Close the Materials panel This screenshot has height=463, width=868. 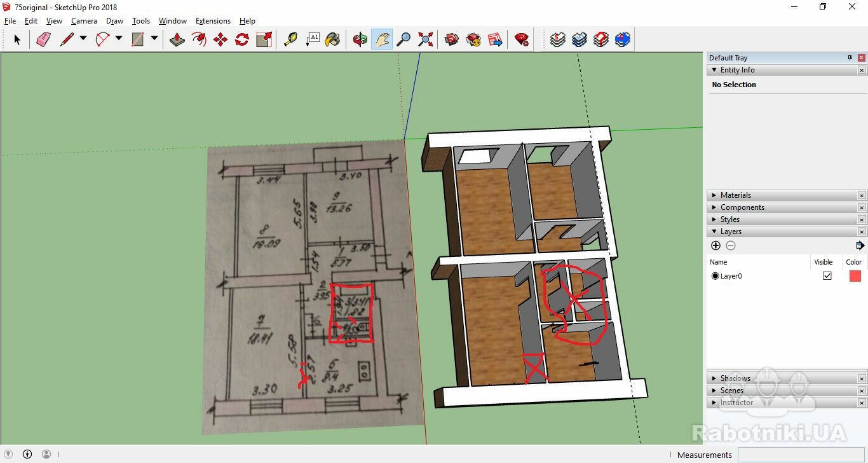[862, 195]
